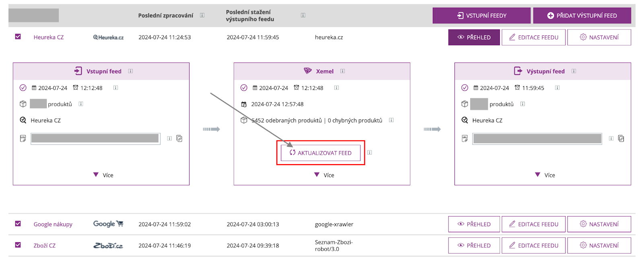Screen dimensions: 644x262
Task: Open Vstupní feedy from top bar
Action: pyautogui.click(x=481, y=16)
